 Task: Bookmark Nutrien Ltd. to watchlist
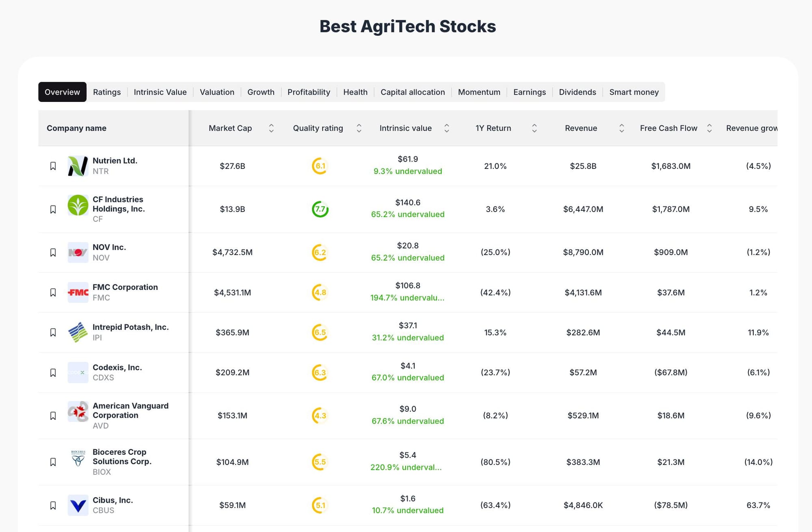click(53, 166)
